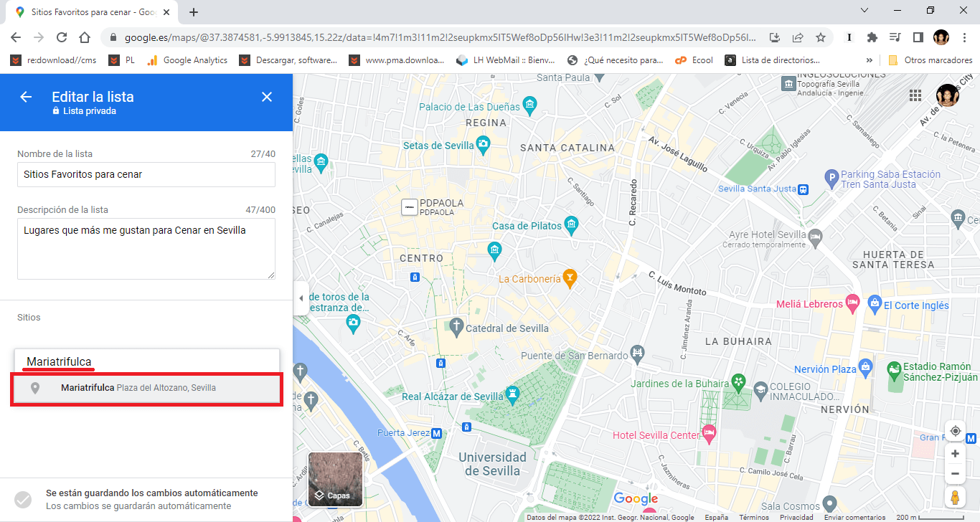Open the Términos link

click(x=754, y=517)
